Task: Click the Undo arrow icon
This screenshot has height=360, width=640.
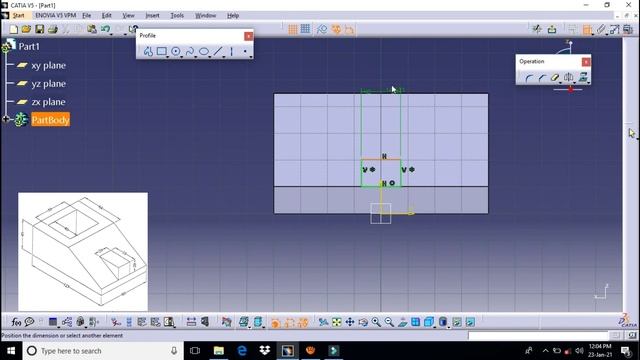Action: point(105,29)
